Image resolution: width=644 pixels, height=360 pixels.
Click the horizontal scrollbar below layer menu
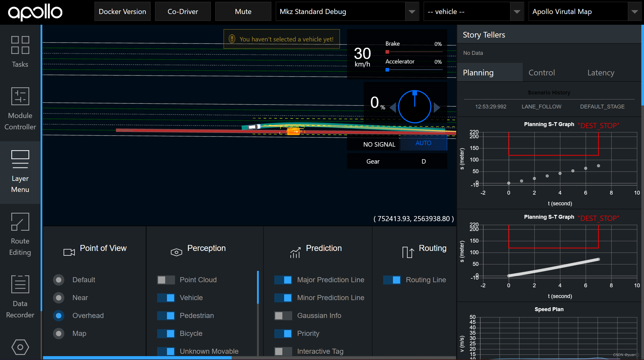point(137,358)
